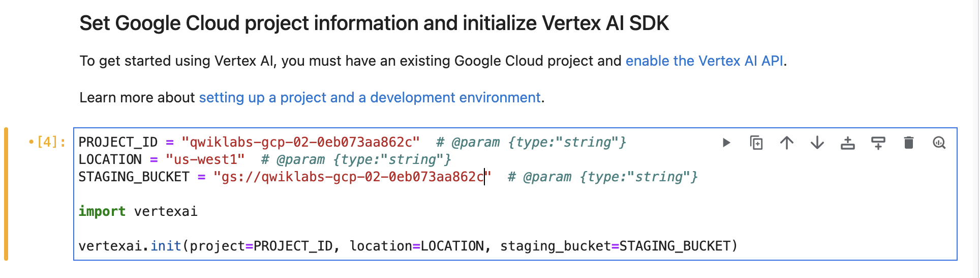Click the orange cell collapse bar at the left edge
Viewport: 980px width, 278px height.
[6, 194]
